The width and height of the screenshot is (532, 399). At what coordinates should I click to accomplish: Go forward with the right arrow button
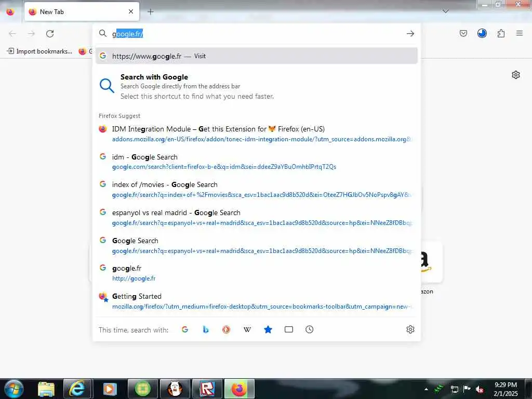coord(31,34)
